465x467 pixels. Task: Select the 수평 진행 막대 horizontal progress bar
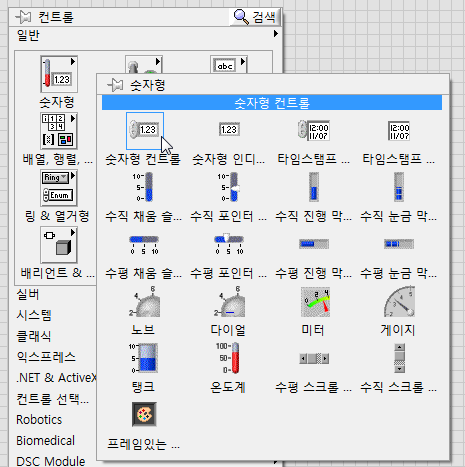(314, 244)
